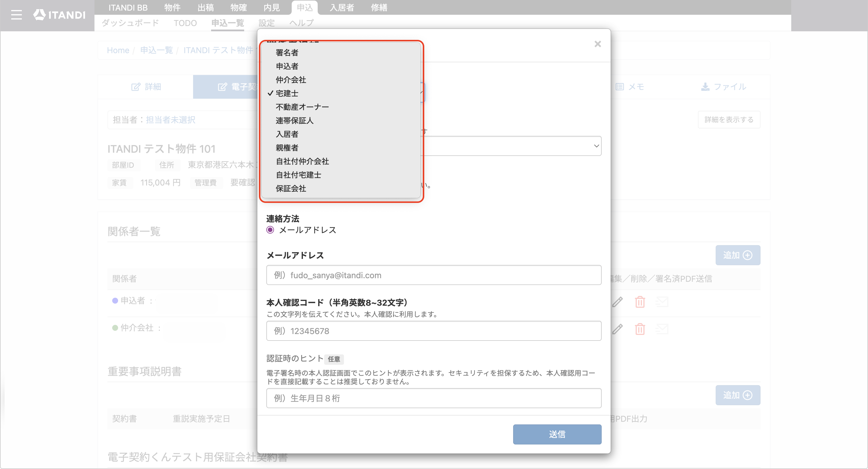Open the 入居者 top tab
Image resolution: width=868 pixels, height=469 pixels.
point(342,7)
